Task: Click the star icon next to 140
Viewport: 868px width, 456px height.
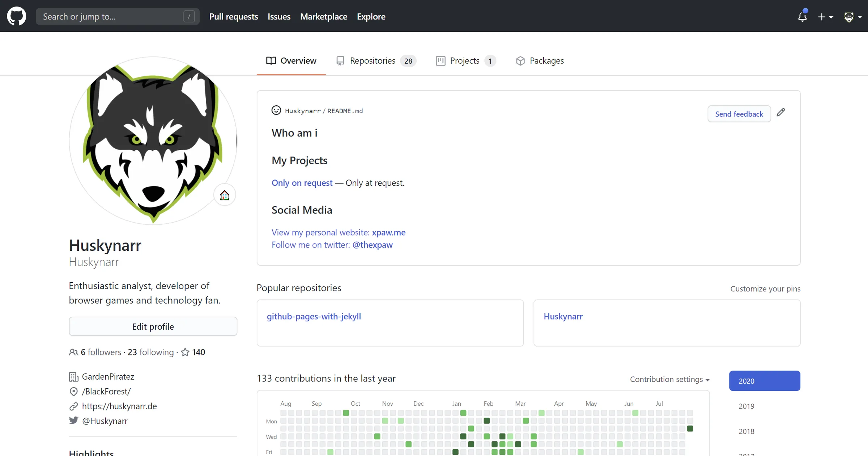Action: [185, 352]
